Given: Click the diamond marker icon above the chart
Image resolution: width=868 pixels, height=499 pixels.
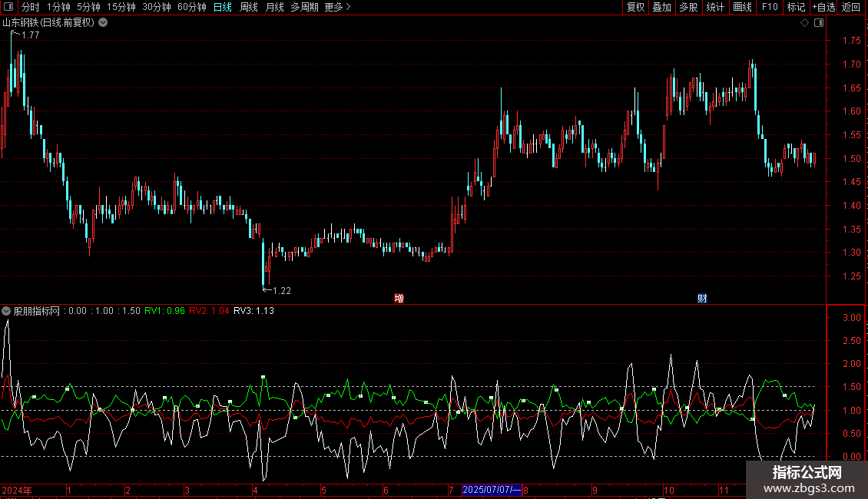Looking at the screenshot, I should (x=805, y=23).
